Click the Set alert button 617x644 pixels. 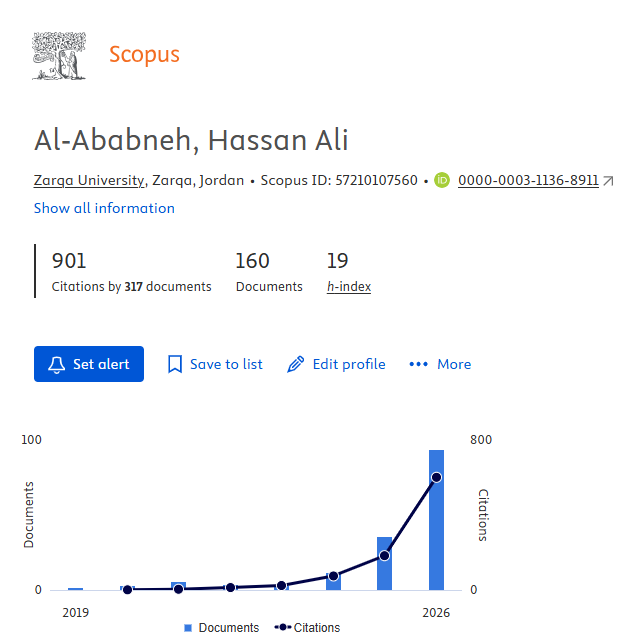point(89,364)
